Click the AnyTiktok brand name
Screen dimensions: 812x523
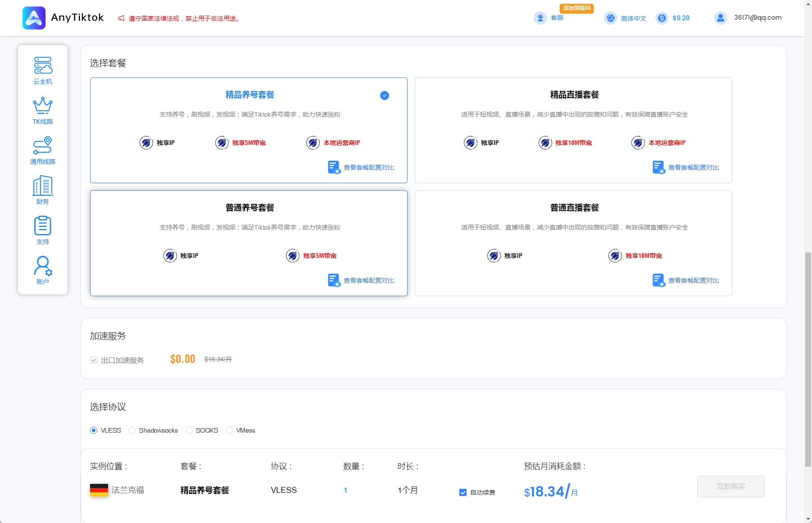(x=77, y=18)
